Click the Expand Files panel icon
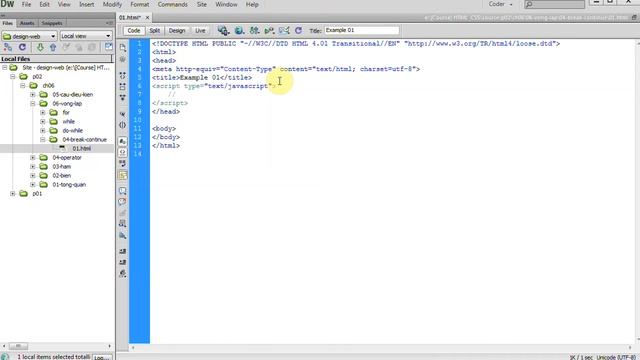This screenshot has width=640, height=360. tap(109, 47)
